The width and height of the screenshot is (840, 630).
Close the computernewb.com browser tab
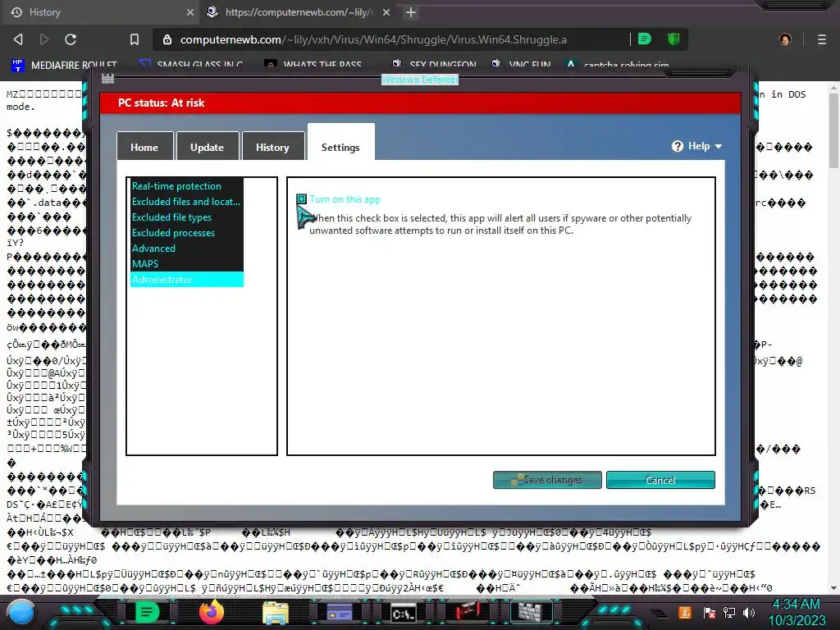coord(386,11)
